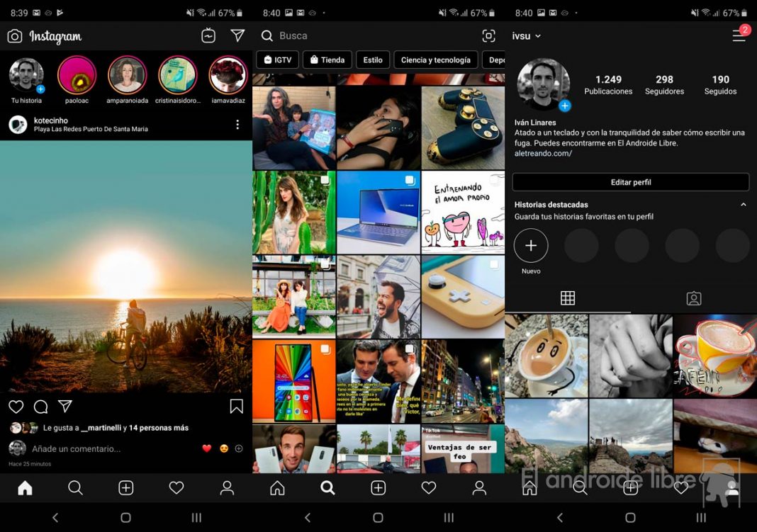Select the Ciencia y tecnología category
The height and width of the screenshot is (532, 757).
(435, 60)
